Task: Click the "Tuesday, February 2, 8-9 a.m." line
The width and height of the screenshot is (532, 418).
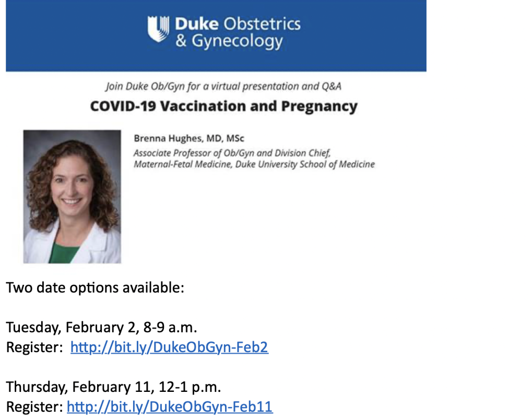Action: coord(102,328)
